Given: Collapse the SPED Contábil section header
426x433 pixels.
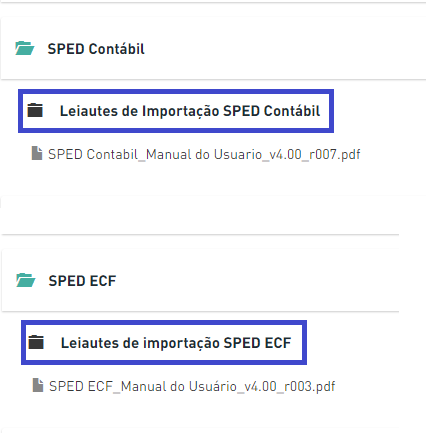Looking at the screenshot, I should point(213,48).
